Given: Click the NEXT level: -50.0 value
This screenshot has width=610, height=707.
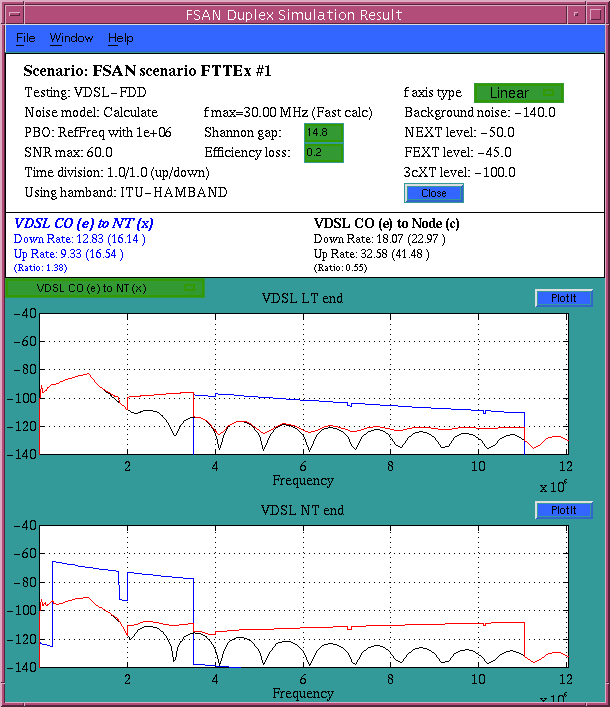Looking at the screenshot, I should coord(459,133).
